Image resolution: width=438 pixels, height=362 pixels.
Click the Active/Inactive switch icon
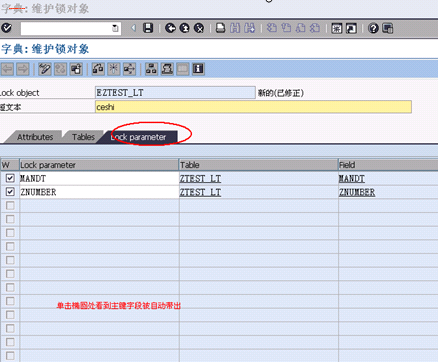tap(60, 69)
